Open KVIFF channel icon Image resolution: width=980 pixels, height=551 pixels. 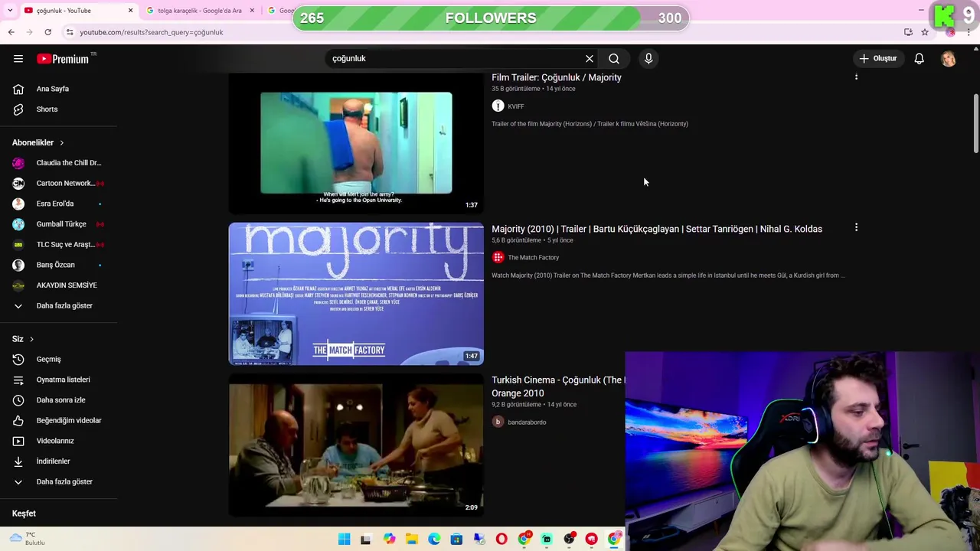[x=498, y=106]
